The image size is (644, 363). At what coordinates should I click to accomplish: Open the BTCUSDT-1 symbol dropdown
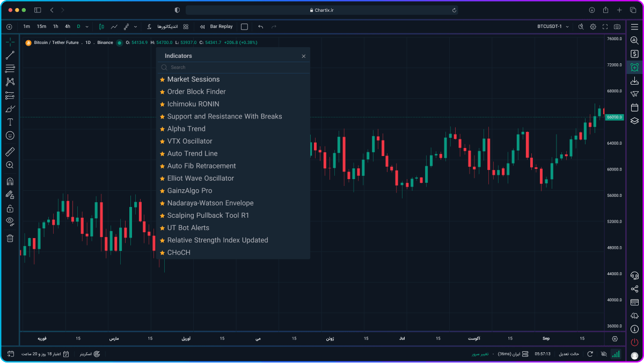click(x=553, y=26)
